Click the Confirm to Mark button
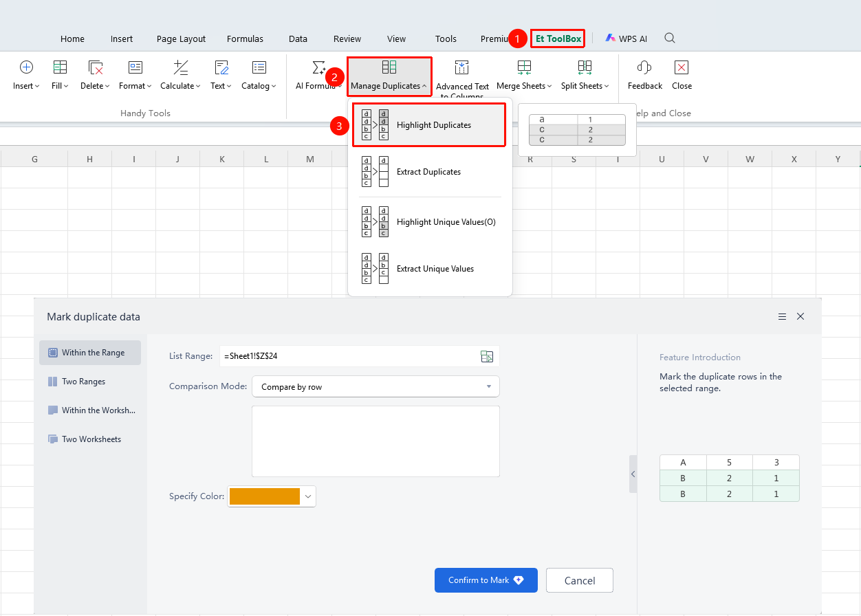 (x=486, y=580)
